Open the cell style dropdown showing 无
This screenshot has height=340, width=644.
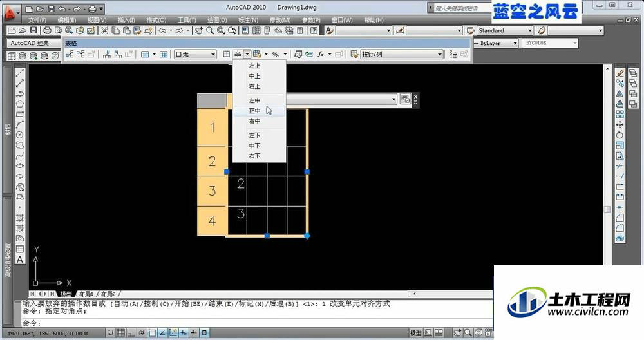pos(195,54)
